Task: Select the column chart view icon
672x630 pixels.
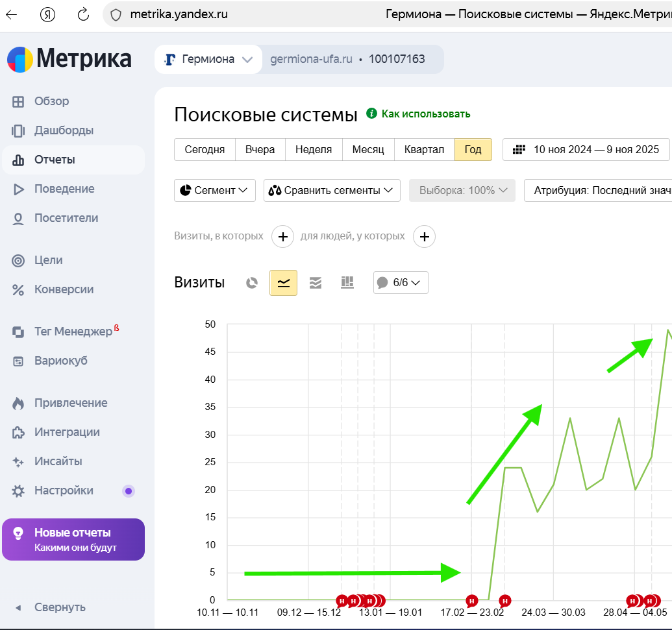Action: [x=347, y=283]
